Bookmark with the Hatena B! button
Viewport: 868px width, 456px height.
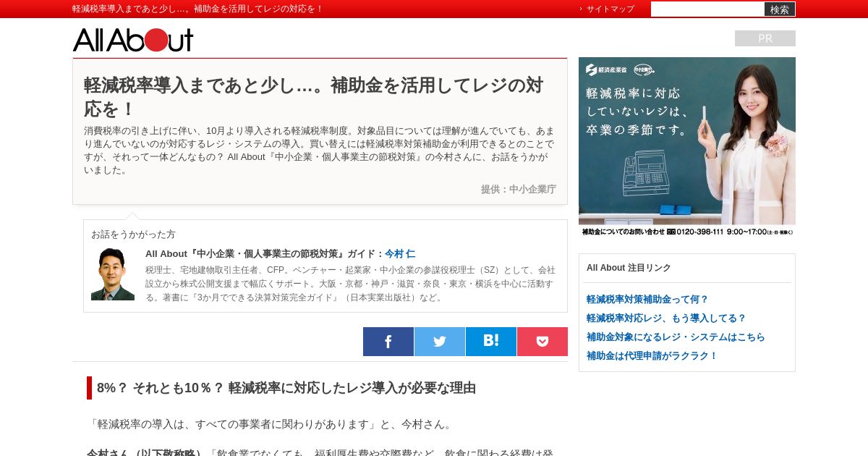point(491,342)
